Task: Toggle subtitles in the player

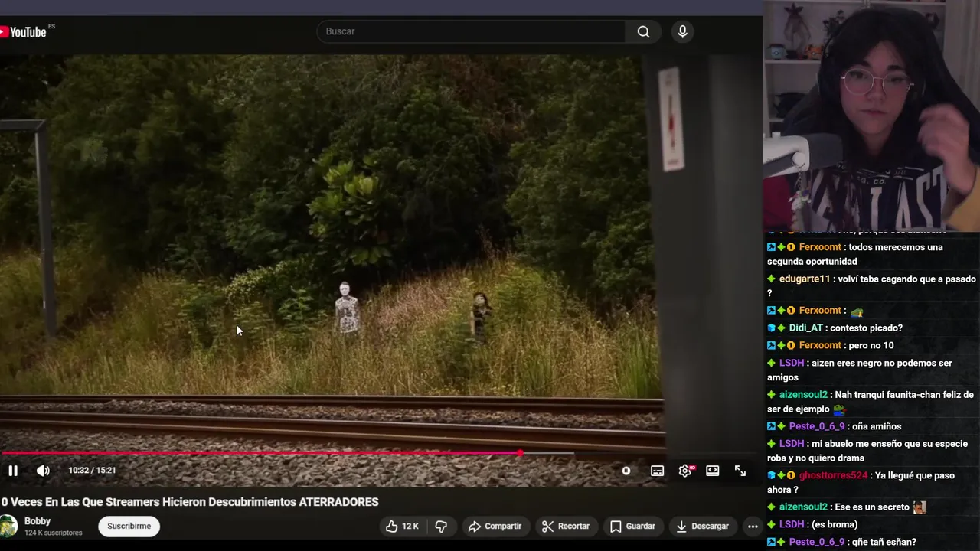Action: [x=657, y=471]
